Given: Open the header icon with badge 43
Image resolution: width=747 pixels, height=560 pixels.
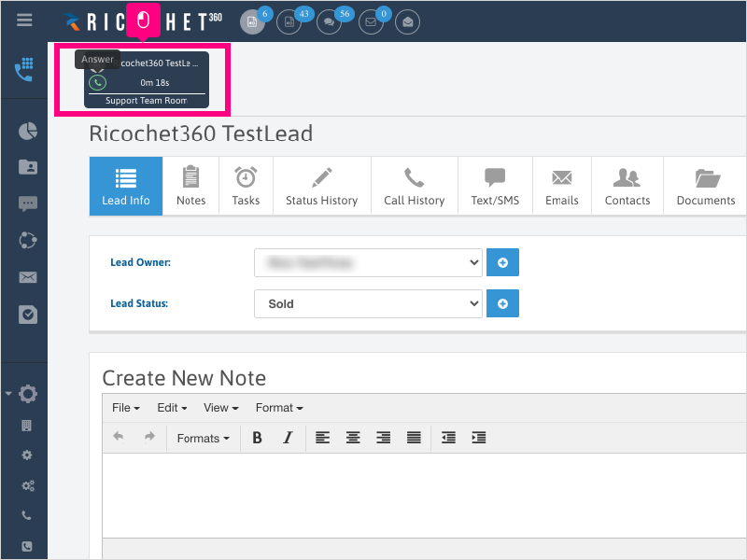Looking at the screenshot, I should tap(289, 21).
